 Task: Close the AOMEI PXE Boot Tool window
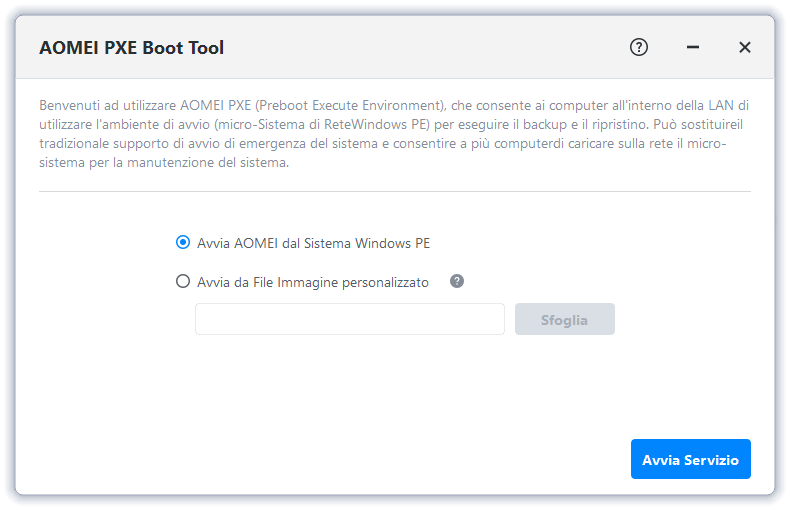tap(745, 47)
